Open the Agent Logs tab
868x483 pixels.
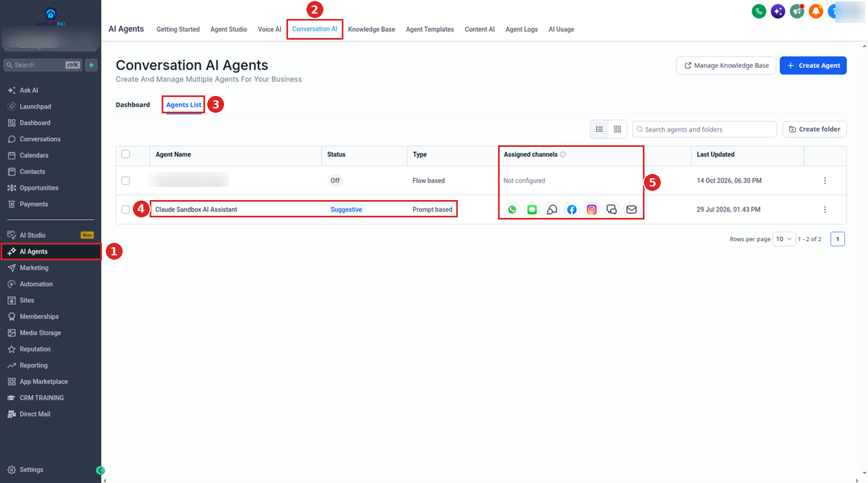click(x=521, y=29)
